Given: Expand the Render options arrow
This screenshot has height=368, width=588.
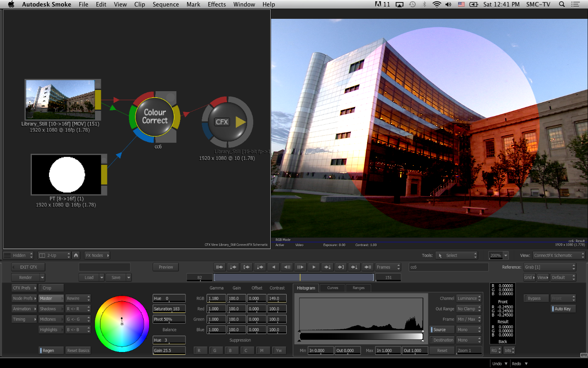Looking at the screenshot, I should pyautogui.click(x=42, y=278).
